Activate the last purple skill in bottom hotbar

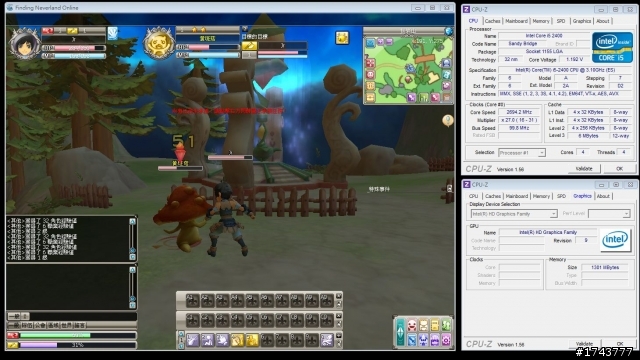(x=327, y=340)
